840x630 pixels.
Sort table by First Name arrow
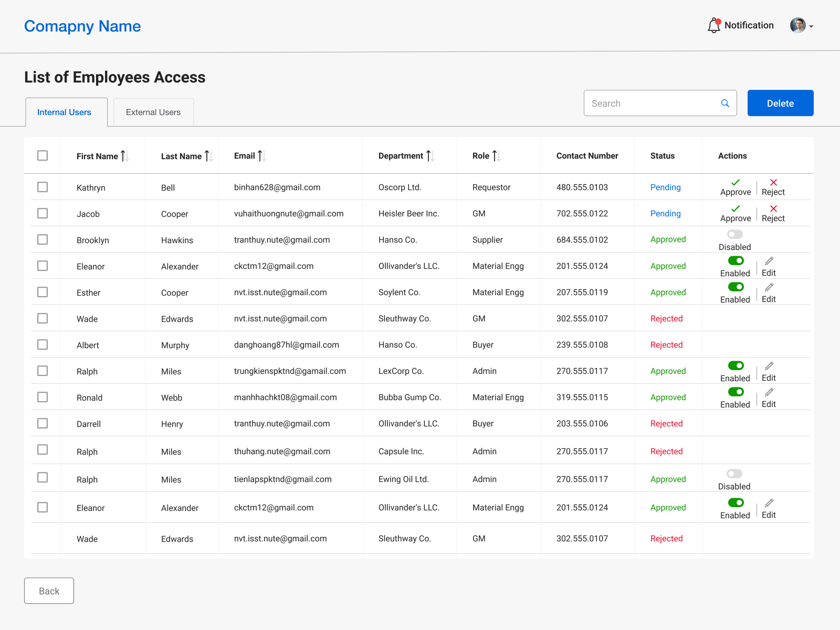[124, 156]
